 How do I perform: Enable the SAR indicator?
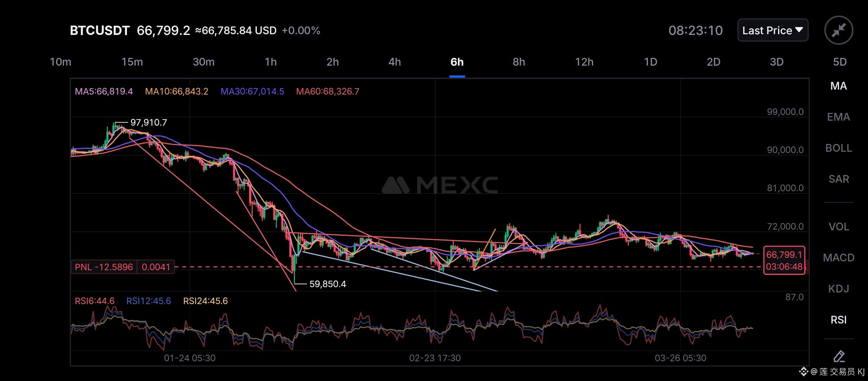(839, 179)
